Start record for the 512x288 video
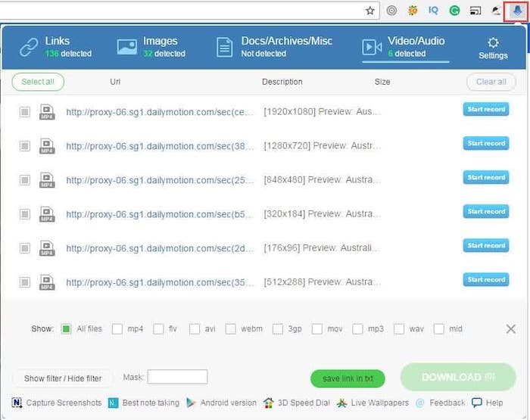530x420 pixels. coord(486,280)
